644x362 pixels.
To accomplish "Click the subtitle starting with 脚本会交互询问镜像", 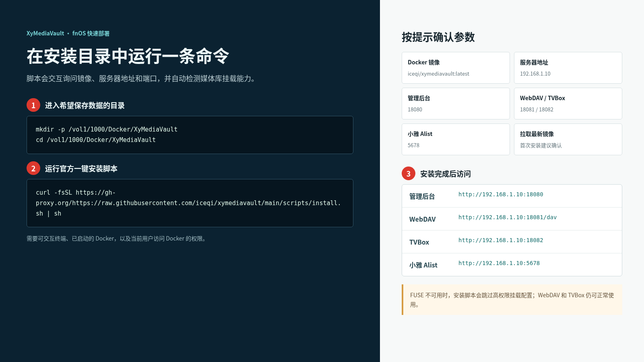I will [142, 78].
